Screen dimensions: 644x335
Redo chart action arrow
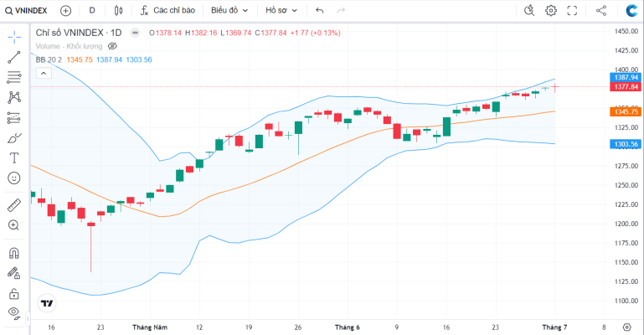tap(341, 11)
